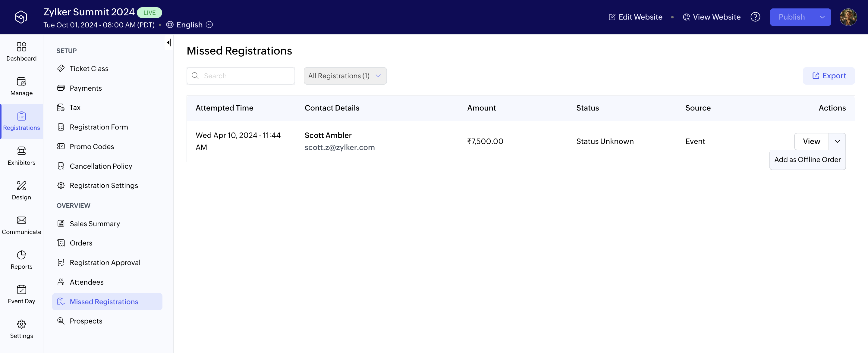This screenshot has width=868, height=353.
Task: Click the Edit Website link
Action: [636, 17]
